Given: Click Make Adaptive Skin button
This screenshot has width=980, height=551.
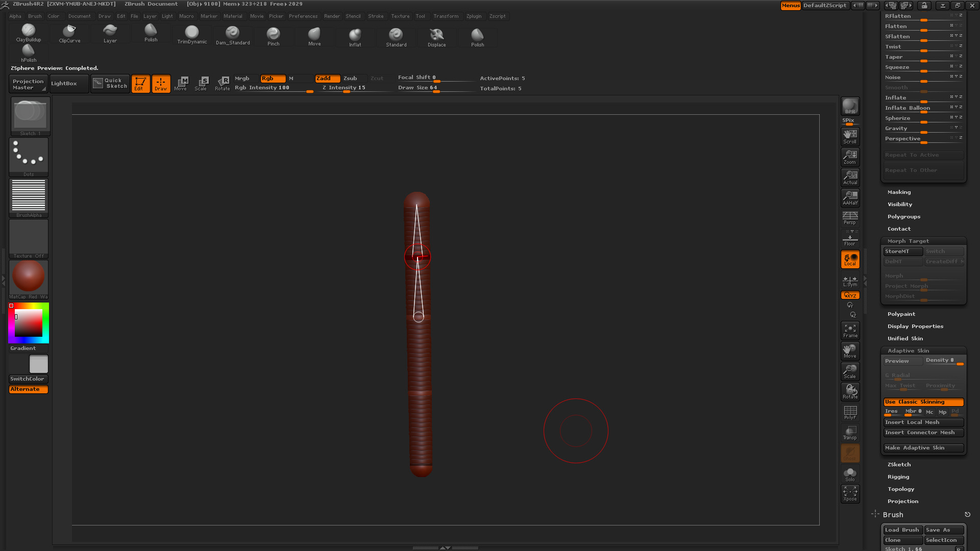Looking at the screenshot, I should point(923,448).
